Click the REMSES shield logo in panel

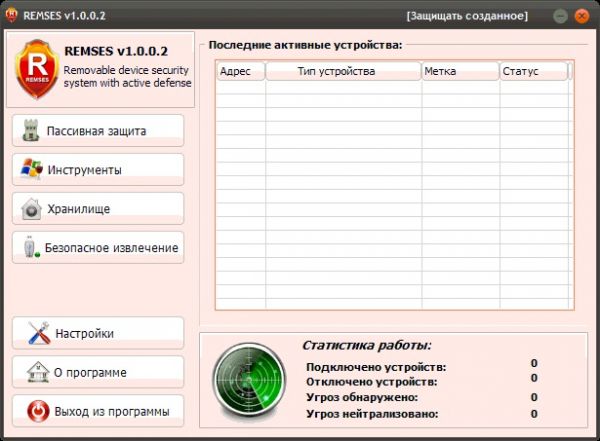pos(37,69)
